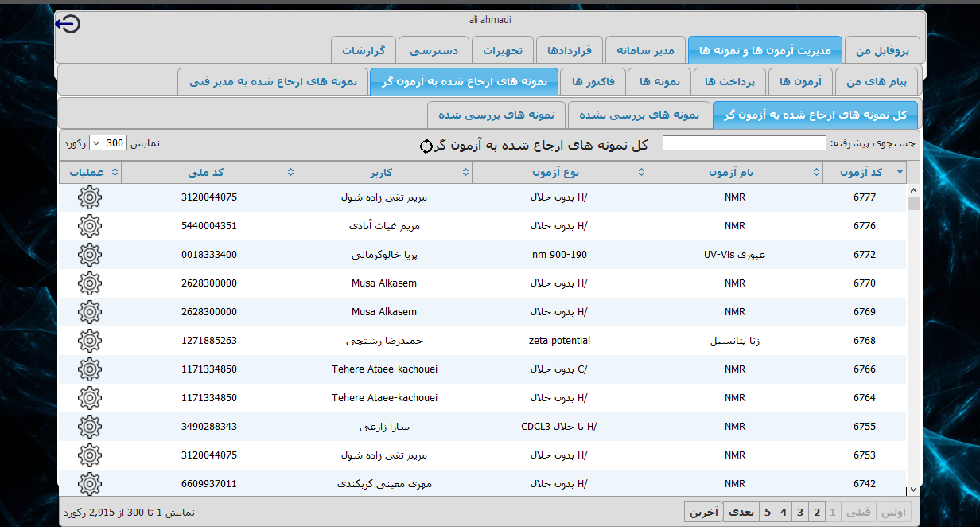Click the gear icon in row 6768

90,341
